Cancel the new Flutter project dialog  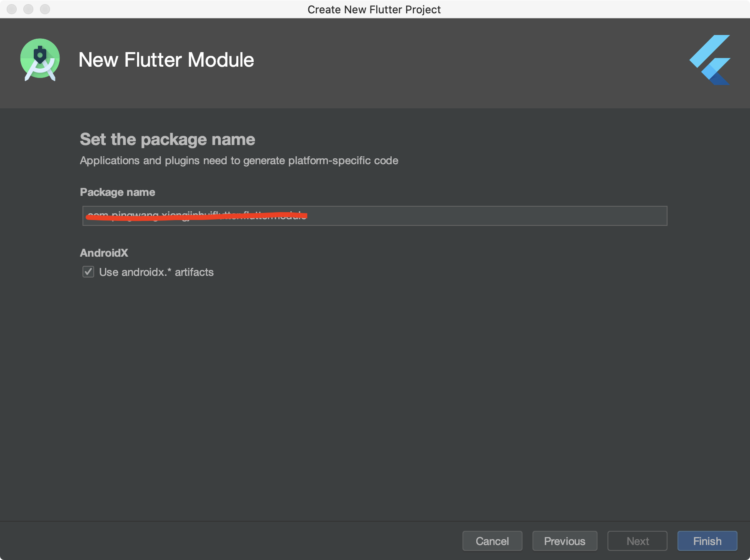click(492, 541)
